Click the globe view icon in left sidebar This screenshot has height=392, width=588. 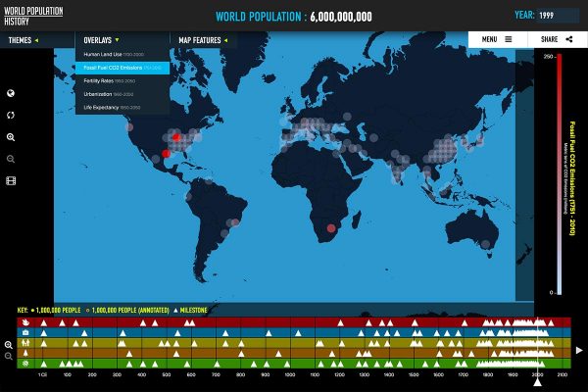[11, 93]
